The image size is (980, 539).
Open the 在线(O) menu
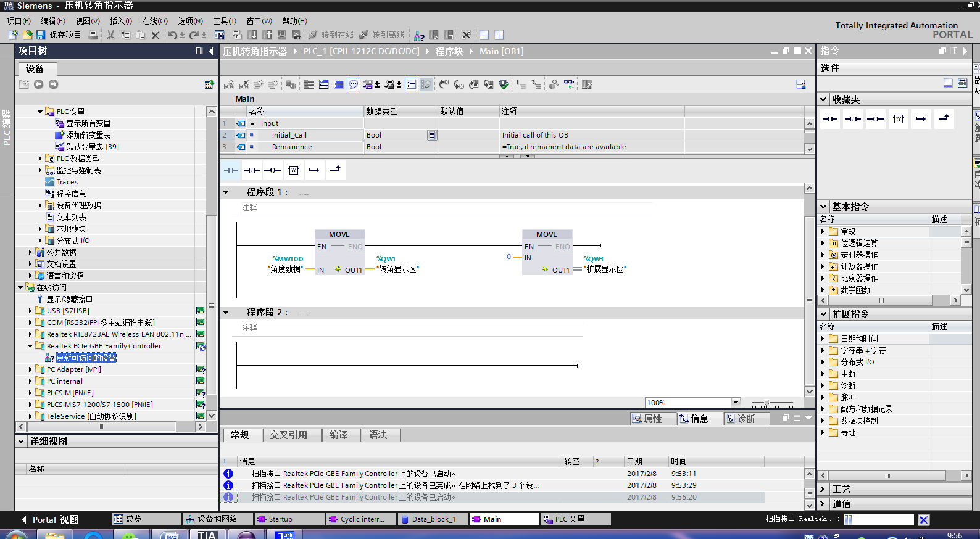[x=155, y=21]
